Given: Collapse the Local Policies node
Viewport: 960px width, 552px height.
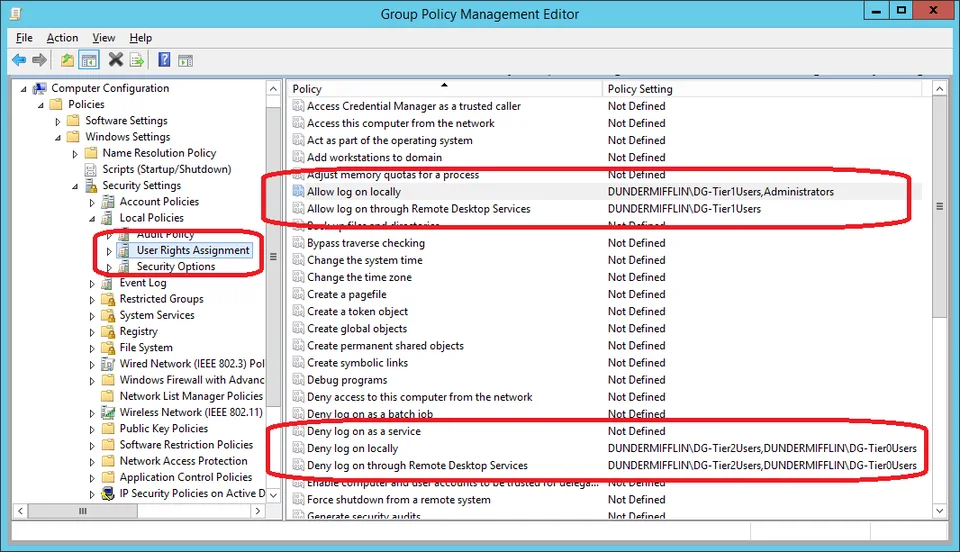Looking at the screenshot, I should [x=92, y=219].
